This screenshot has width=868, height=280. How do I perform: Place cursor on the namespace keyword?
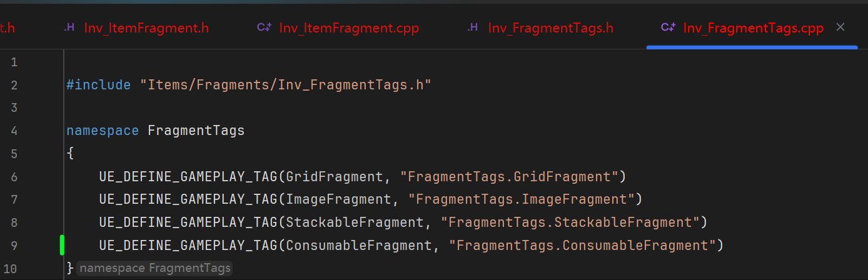(x=102, y=131)
